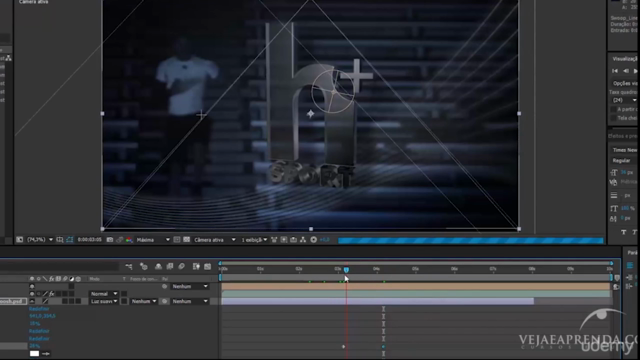Click the Opções preview options button
Viewport: 640px width, 360px height.
(x=624, y=83)
